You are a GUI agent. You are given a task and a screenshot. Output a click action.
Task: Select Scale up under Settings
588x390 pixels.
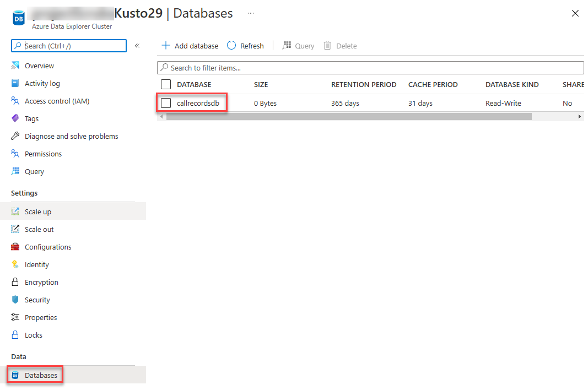pyautogui.click(x=38, y=212)
